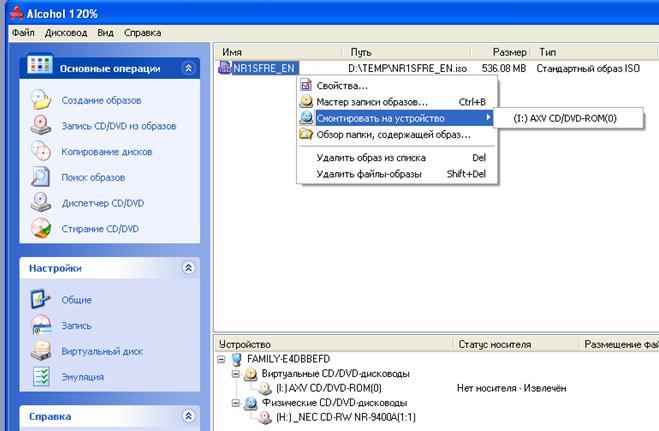
Task: Select the NR1SFRE_EN image name
Action: [x=264, y=68]
